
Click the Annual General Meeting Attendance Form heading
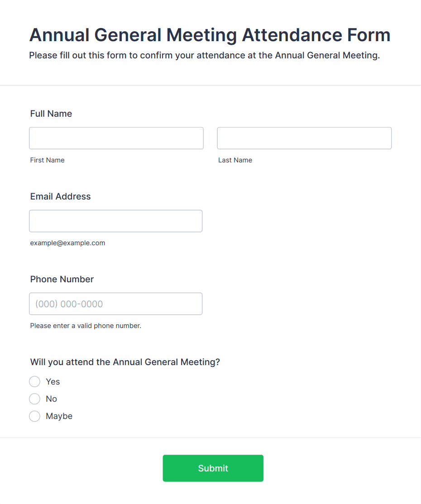pyautogui.click(x=210, y=35)
